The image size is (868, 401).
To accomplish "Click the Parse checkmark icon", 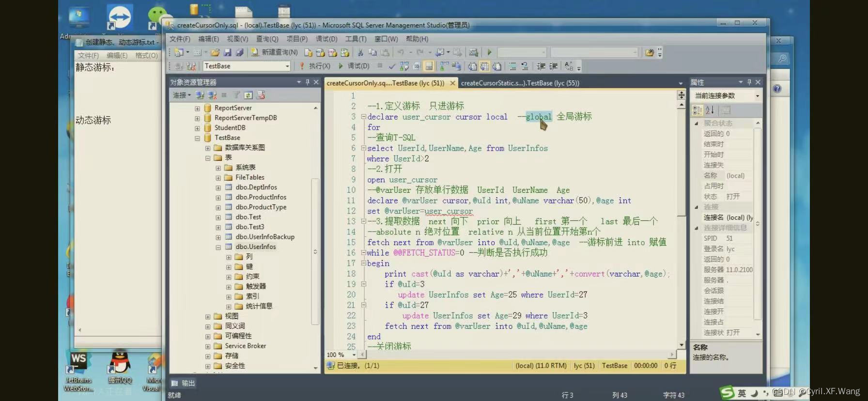I will coord(392,66).
